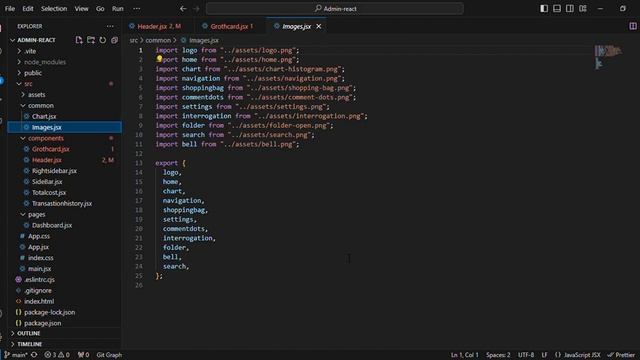This screenshot has width=640, height=360.
Task: Create a new file in Explorer
Action: tap(79, 40)
